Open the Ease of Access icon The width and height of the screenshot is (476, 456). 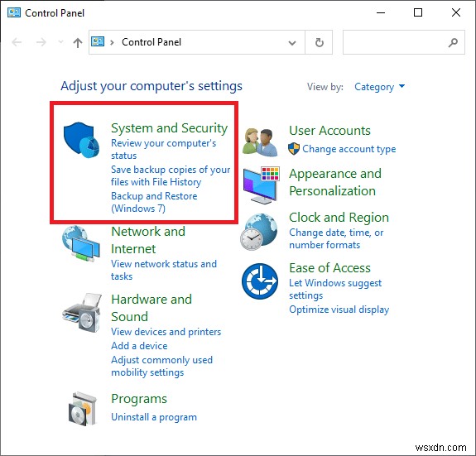[x=260, y=281]
